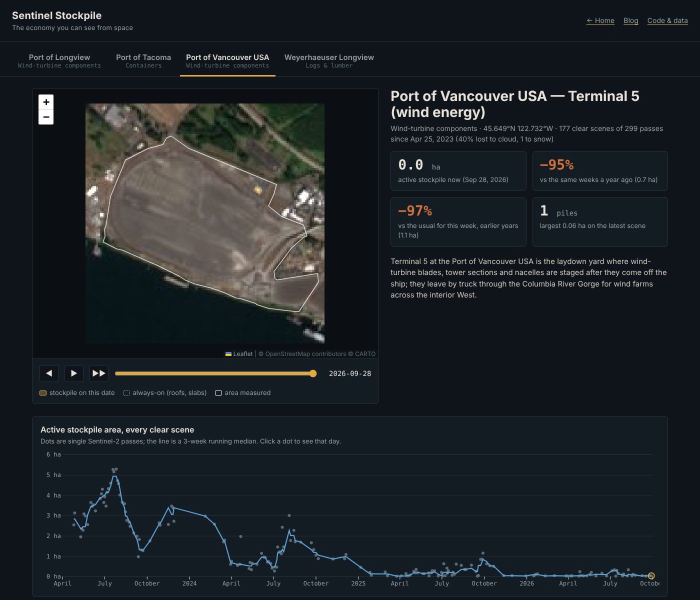Click the 'area measured' legend icon
Screen dimensions: 700x600
[x=218, y=393]
